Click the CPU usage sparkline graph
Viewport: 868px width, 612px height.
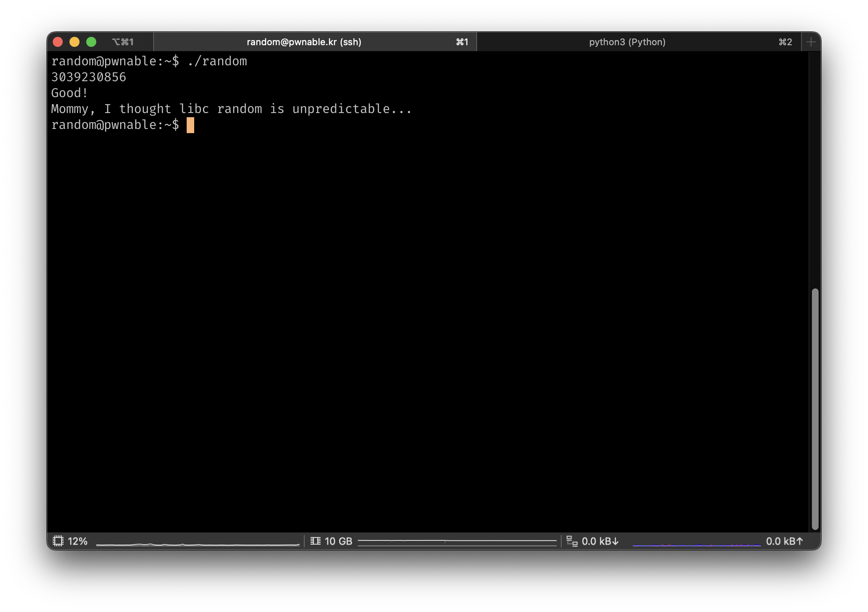[x=198, y=543]
